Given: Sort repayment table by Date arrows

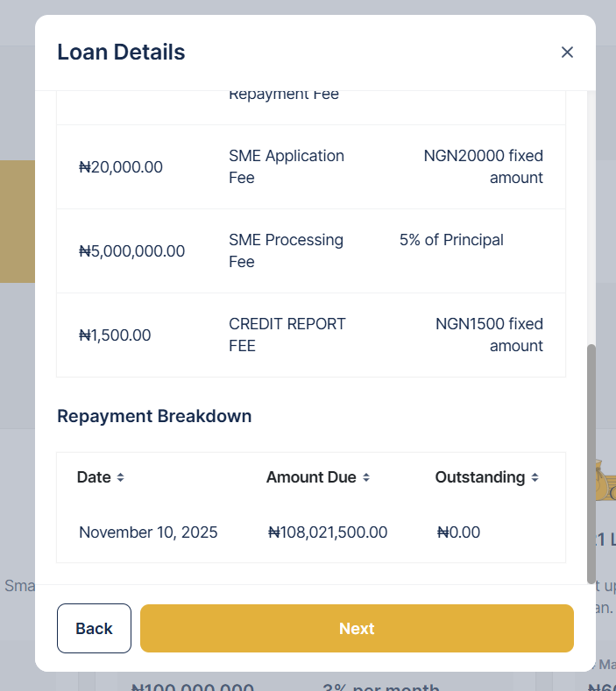Looking at the screenshot, I should (121, 477).
